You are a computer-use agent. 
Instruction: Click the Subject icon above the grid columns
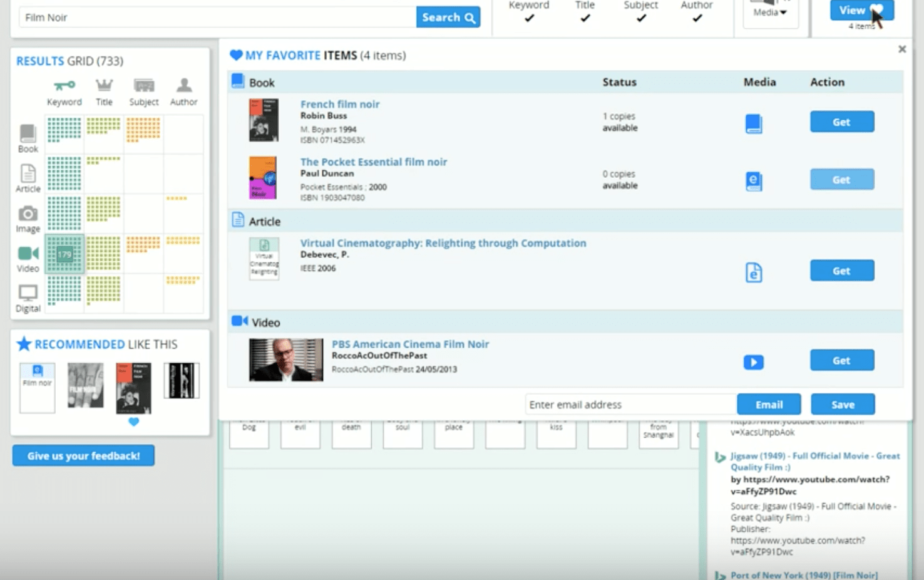pyautogui.click(x=143, y=86)
